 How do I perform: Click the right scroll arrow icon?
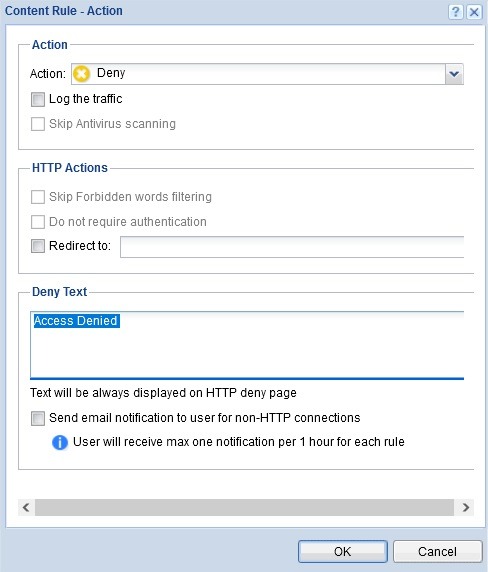click(465, 507)
